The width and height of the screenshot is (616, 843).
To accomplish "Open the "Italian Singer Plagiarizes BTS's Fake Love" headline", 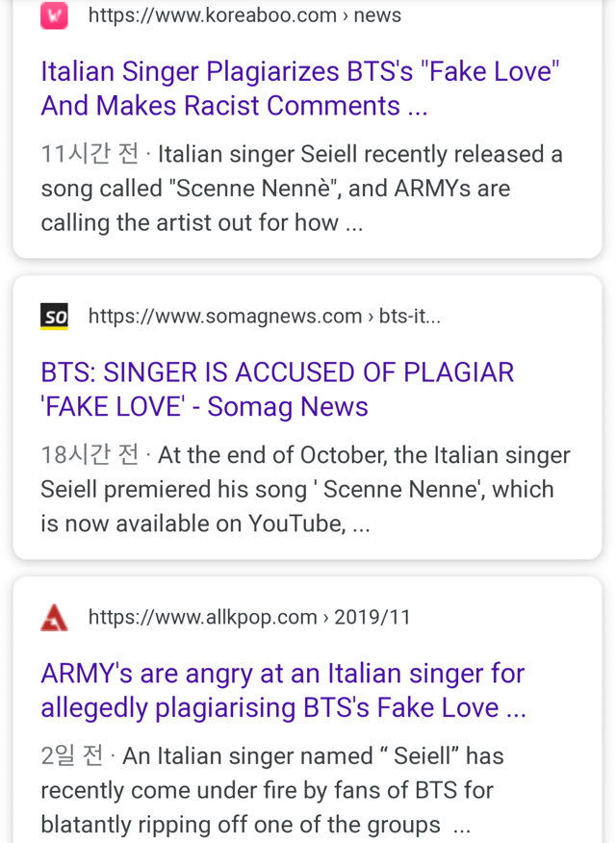I will click(x=299, y=72).
